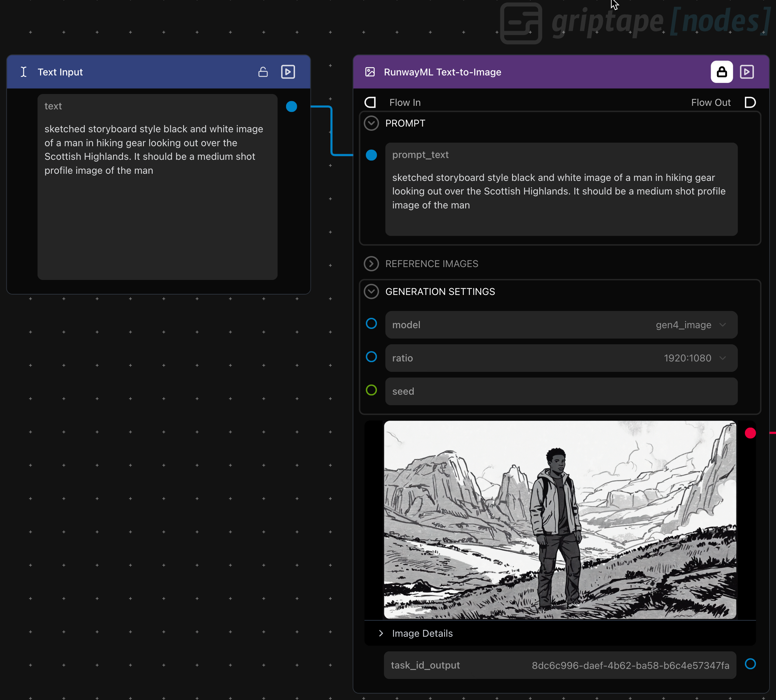Image resolution: width=776 pixels, height=700 pixels.
Task: Collapse the GENERATION SETTINGS section
Action: pos(371,291)
